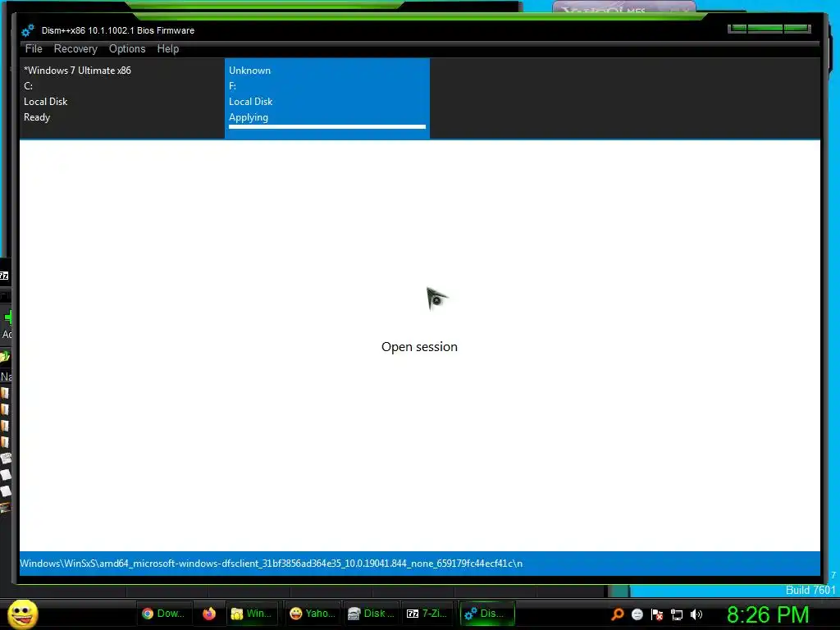Click the Applying progress bar

(x=326, y=127)
